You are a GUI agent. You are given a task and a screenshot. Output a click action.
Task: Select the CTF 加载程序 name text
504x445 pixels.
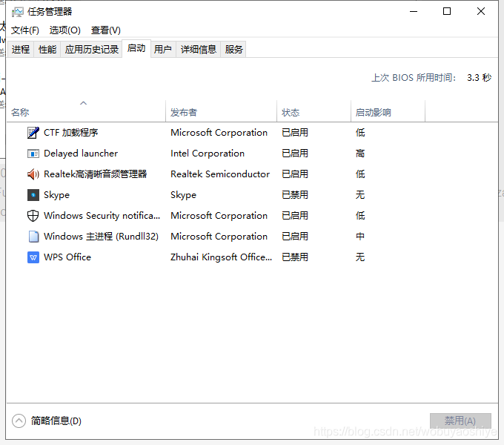70,133
